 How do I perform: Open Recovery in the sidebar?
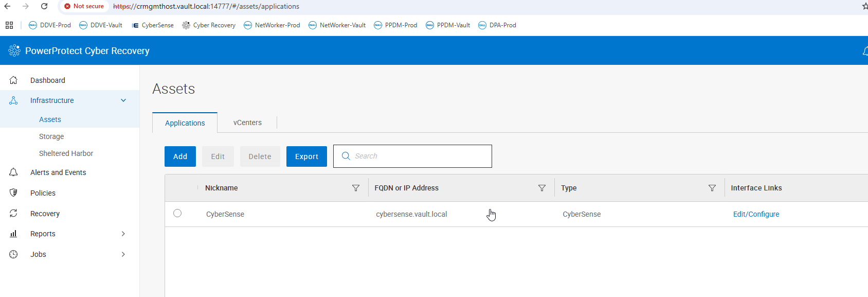[x=45, y=214]
